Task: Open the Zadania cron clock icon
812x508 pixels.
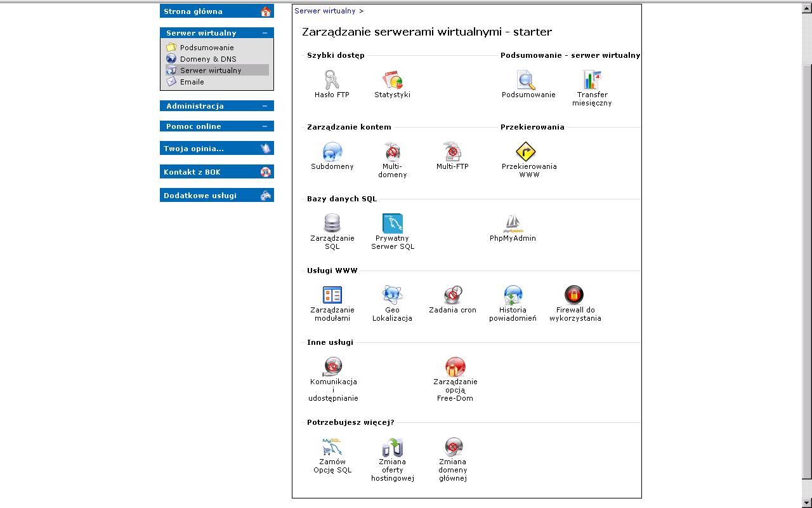Action: click(x=452, y=295)
